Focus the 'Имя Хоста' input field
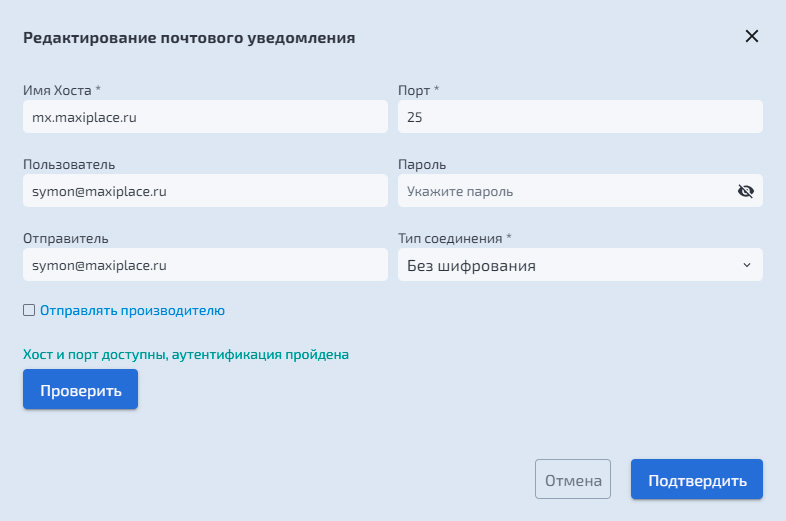This screenshot has height=521, width=786. click(x=205, y=117)
